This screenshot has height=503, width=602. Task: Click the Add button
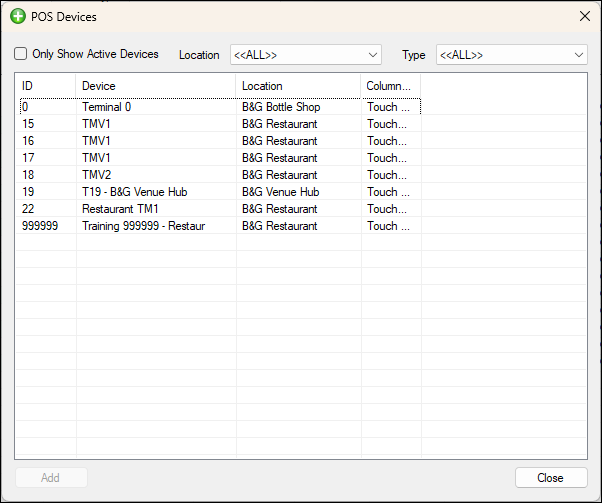point(51,478)
